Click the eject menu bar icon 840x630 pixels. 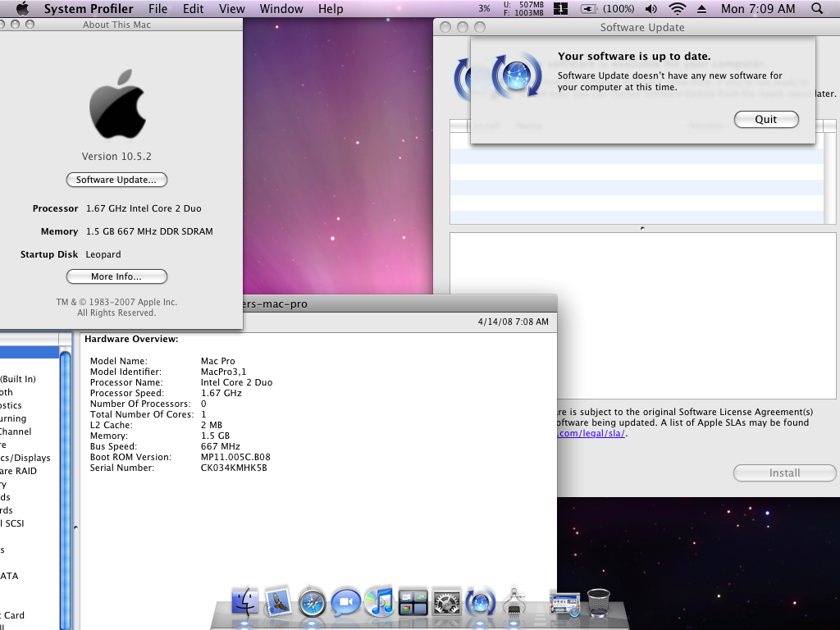[702, 9]
